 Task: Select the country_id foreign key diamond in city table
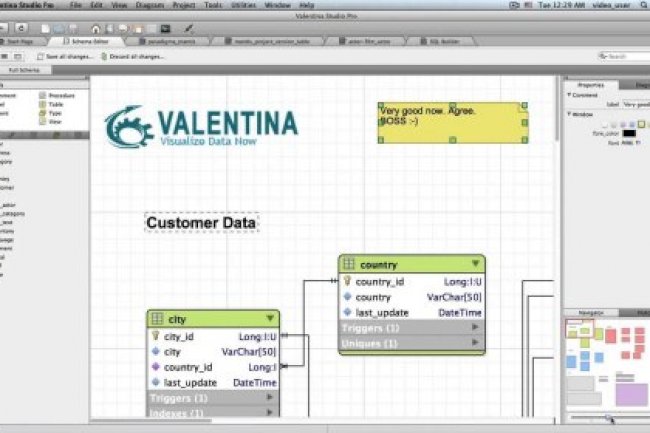[x=155, y=367]
